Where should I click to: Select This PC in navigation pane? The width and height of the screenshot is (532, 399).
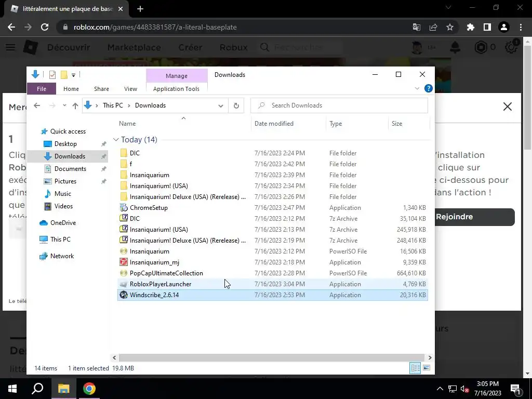click(x=60, y=240)
